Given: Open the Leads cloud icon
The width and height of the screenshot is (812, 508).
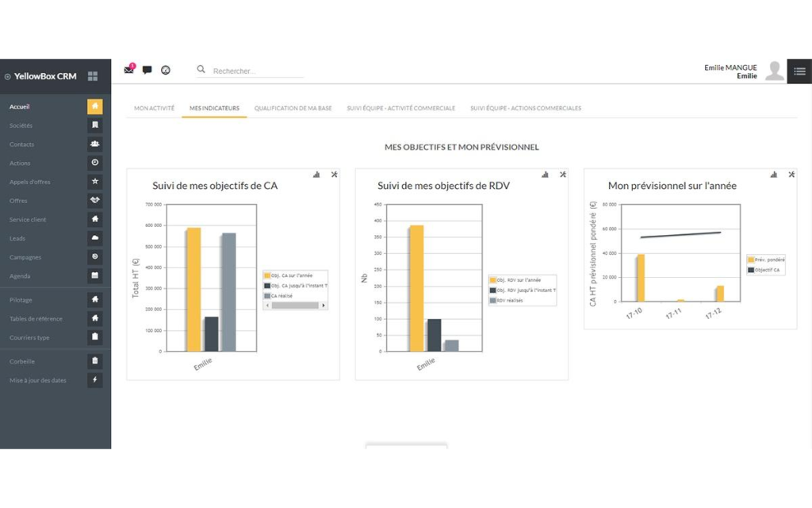Looking at the screenshot, I should coord(95,238).
